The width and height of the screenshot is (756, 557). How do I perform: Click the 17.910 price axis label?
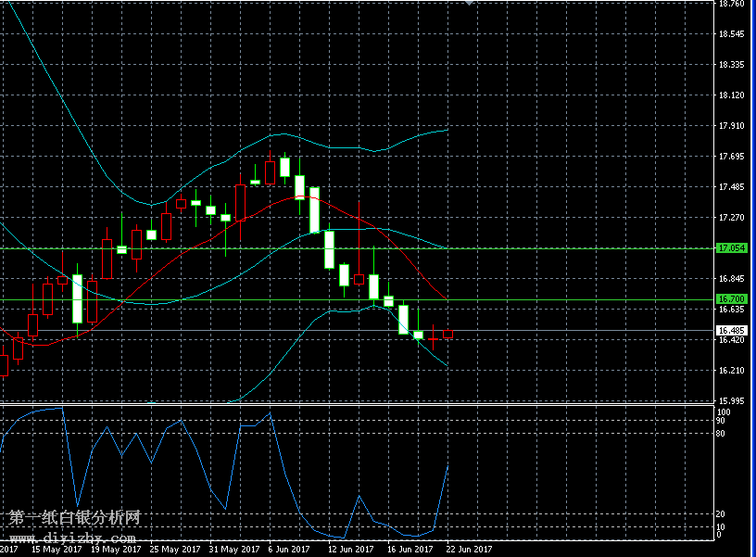coord(731,126)
